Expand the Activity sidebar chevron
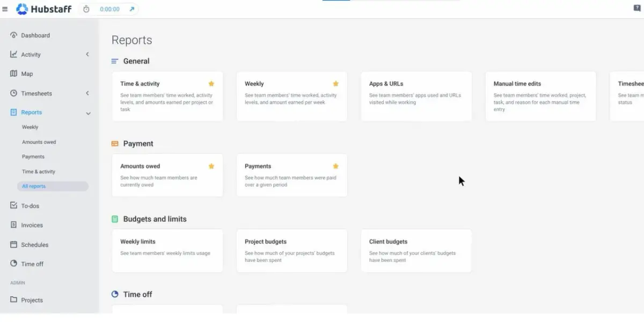This screenshot has height=322, width=644. click(88, 54)
